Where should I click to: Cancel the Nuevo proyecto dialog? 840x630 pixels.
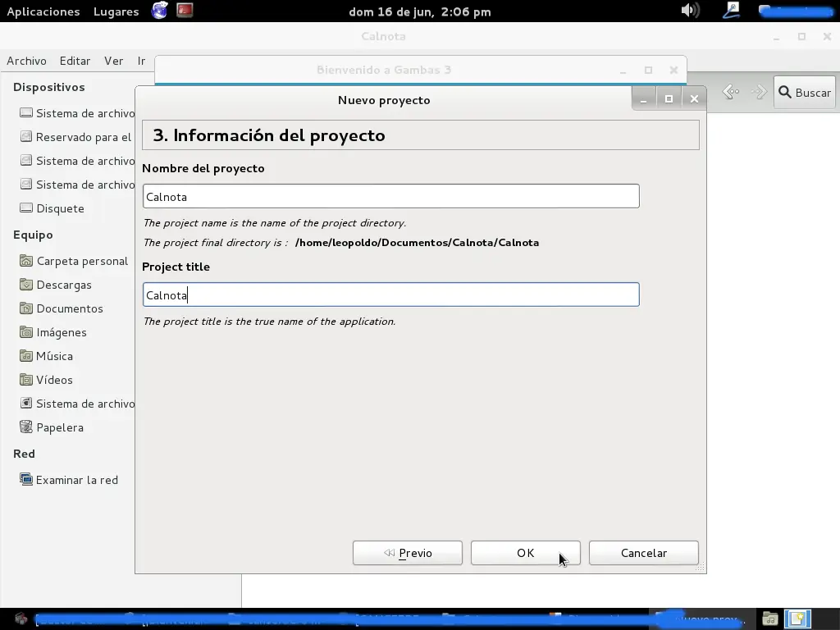tap(643, 553)
